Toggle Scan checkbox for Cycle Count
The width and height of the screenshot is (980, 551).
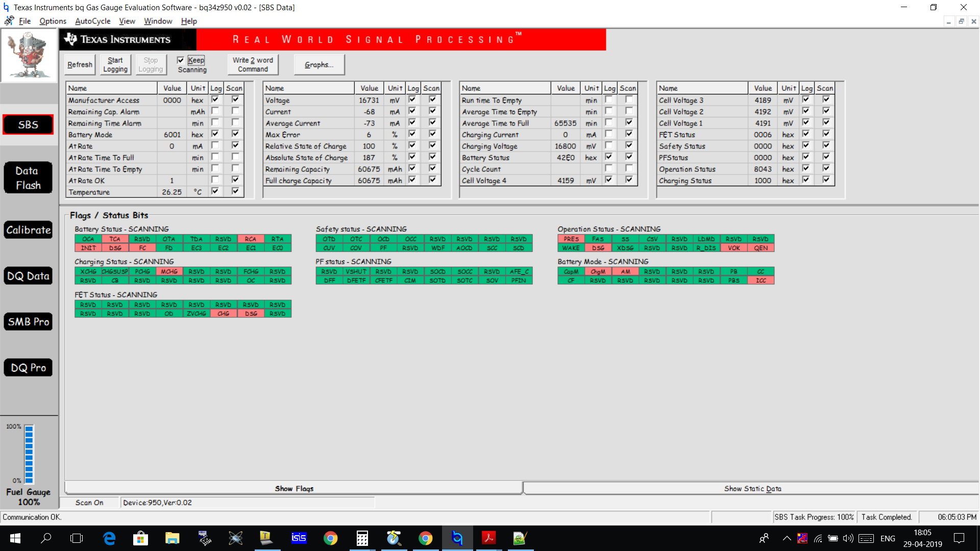click(629, 168)
